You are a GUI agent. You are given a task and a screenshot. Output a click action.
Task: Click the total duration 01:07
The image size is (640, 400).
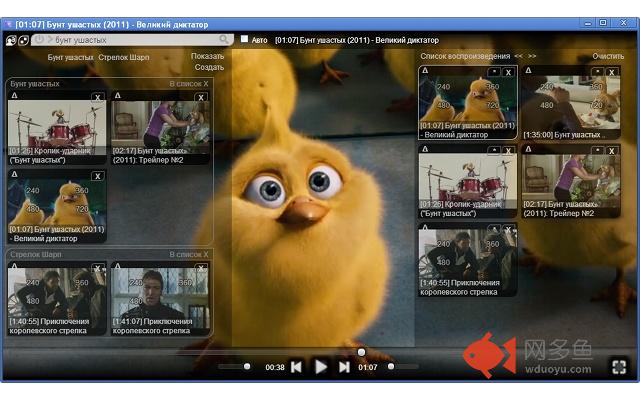(x=368, y=367)
